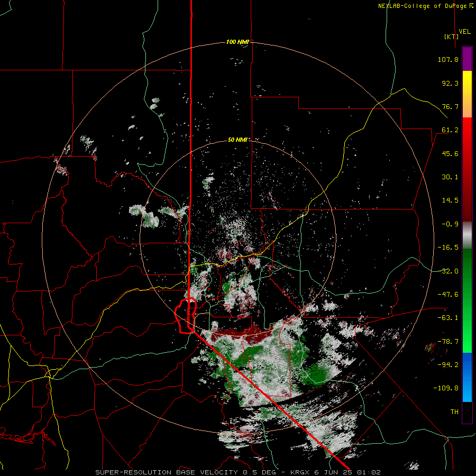476x476 pixels.
Task: Click the green segment of velocity color bar
Action: [x=467, y=300]
